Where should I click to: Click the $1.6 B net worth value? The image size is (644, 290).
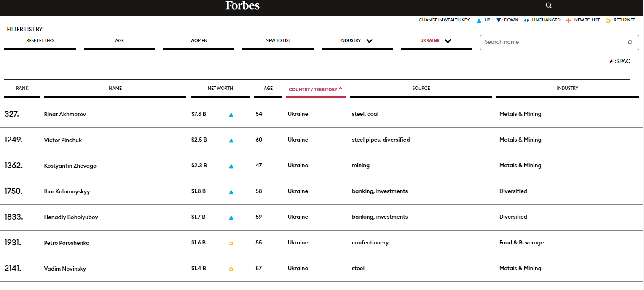[199, 243]
